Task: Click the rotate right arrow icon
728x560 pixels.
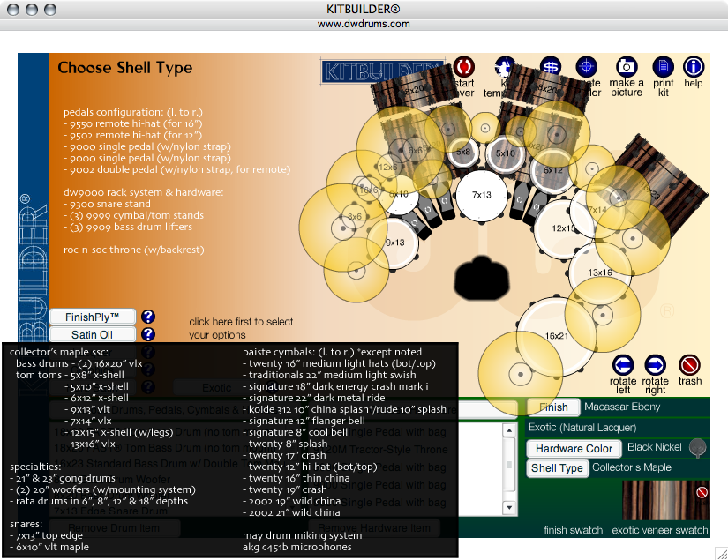Action: click(655, 365)
